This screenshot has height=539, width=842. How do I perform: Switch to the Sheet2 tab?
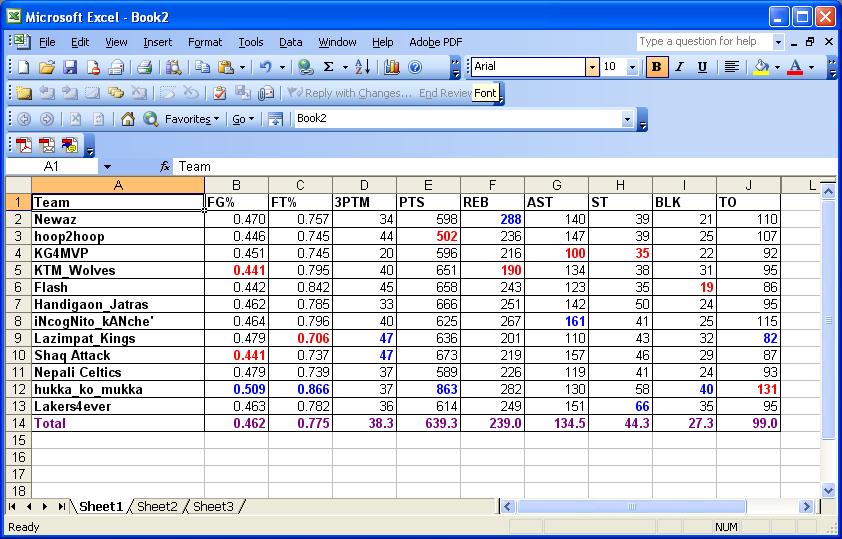click(157, 507)
